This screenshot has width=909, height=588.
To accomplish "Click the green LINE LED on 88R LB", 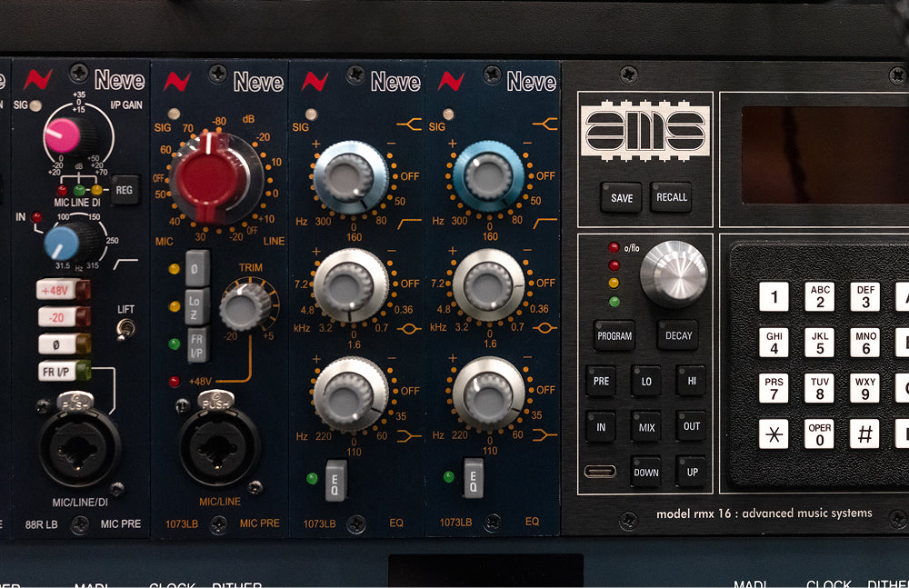I will [x=79, y=190].
